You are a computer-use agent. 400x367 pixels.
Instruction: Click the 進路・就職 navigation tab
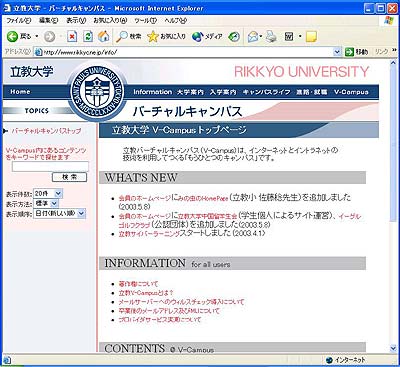[312, 92]
